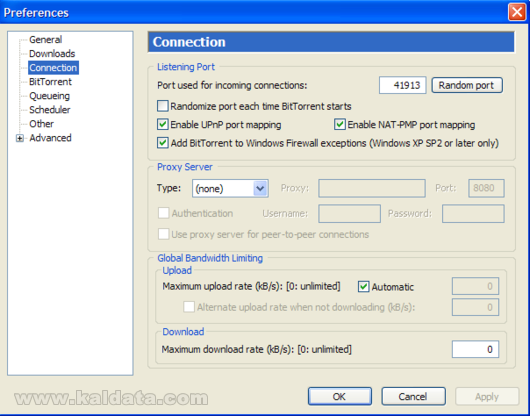Click the proxy Username field
530x416 pixels.
(x=349, y=214)
